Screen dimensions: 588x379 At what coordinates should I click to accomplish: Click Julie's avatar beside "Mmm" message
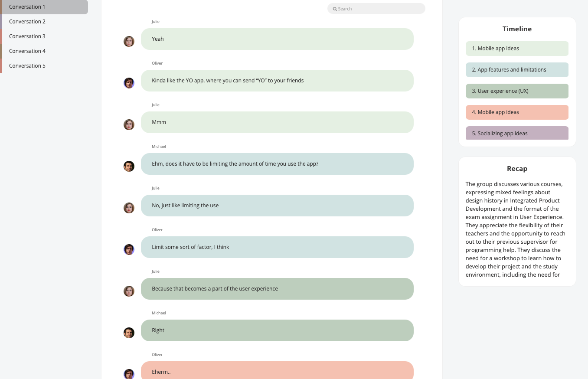click(x=129, y=125)
